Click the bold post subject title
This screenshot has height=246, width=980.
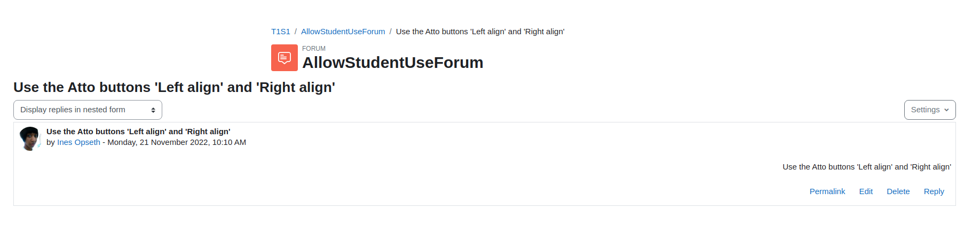pyautogui.click(x=138, y=132)
